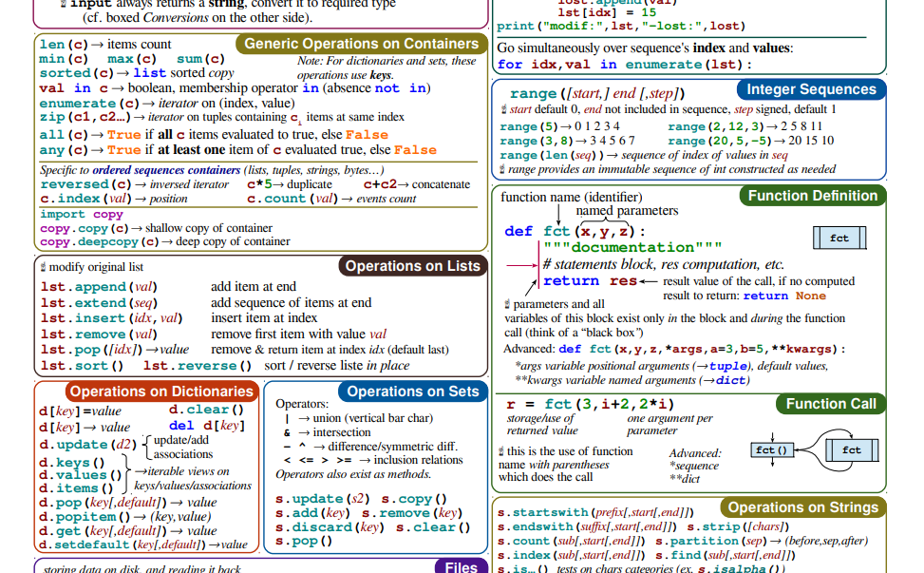
Task: Click the Operations on Sets header
Action: tap(412, 391)
